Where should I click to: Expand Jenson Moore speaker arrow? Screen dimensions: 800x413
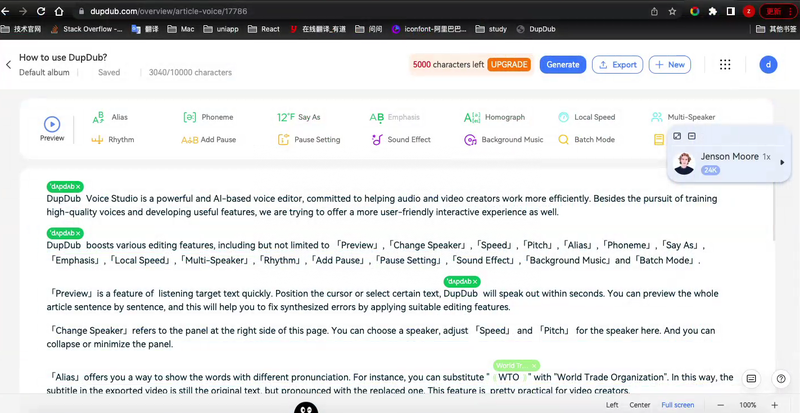782,162
